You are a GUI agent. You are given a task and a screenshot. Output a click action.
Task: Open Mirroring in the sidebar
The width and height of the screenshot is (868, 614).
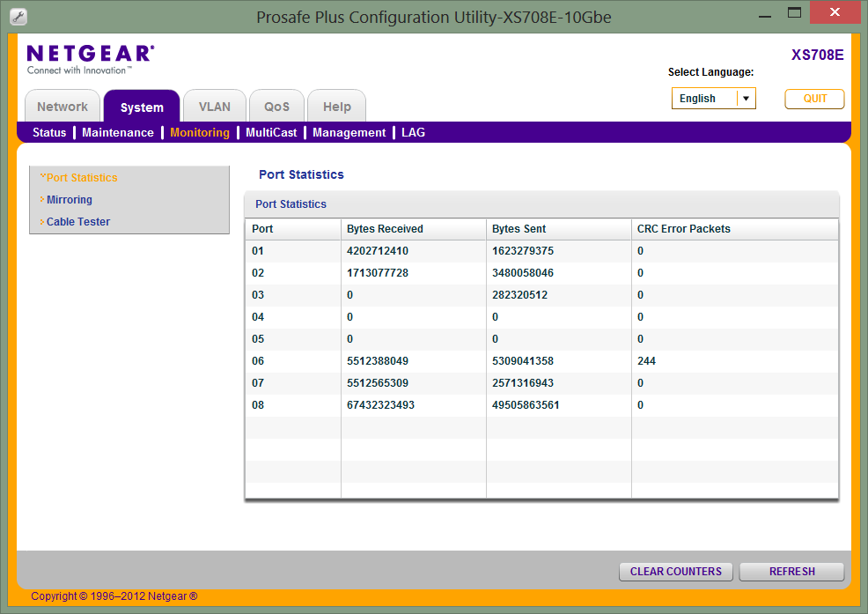click(x=70, y=199)
